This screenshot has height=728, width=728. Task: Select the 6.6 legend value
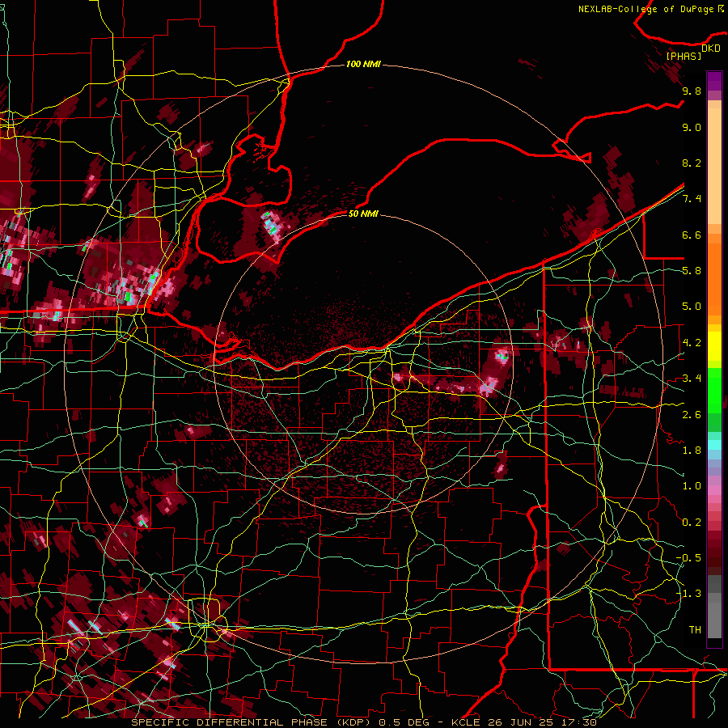pos(692,235)
